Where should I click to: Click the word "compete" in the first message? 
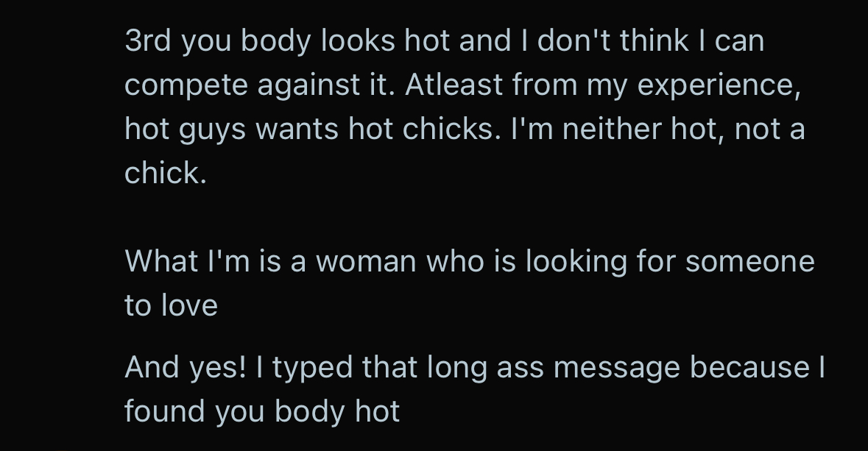pos(186,85)
